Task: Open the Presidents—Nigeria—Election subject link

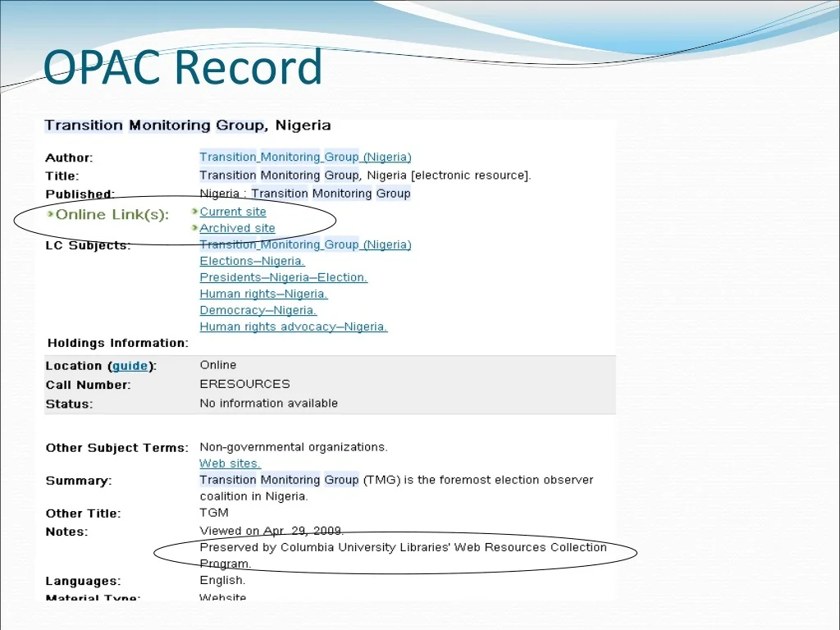Action: pyautogui.click(x=283, y=277)
